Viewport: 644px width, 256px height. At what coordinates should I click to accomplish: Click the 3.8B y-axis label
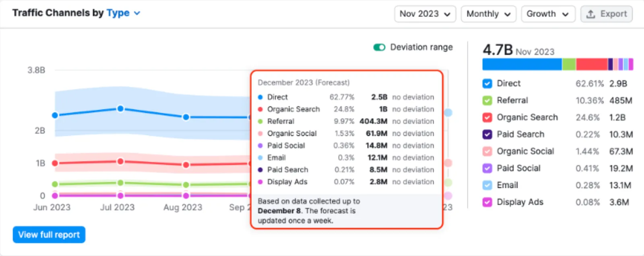tap(36, 70)
